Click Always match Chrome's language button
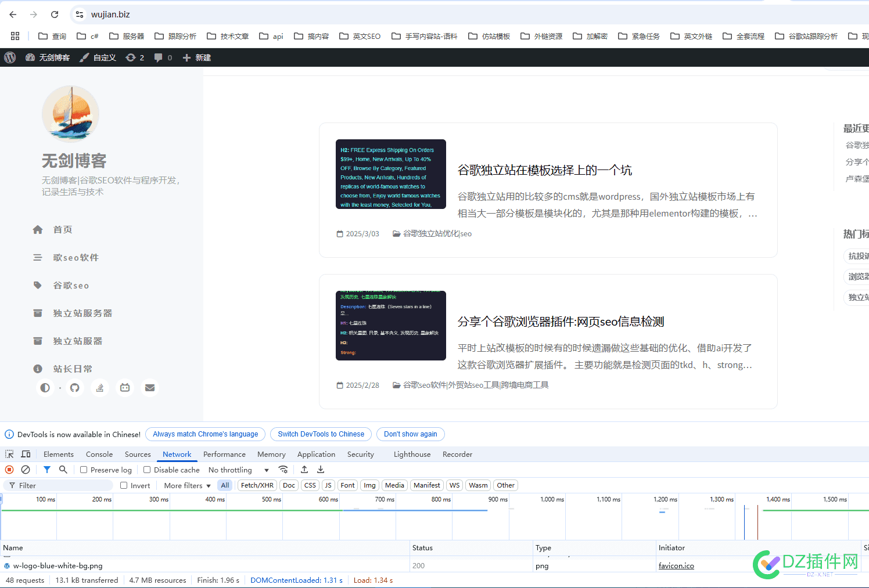The width and height of the screenshot is (869, 588). click(x=206, y=434)
